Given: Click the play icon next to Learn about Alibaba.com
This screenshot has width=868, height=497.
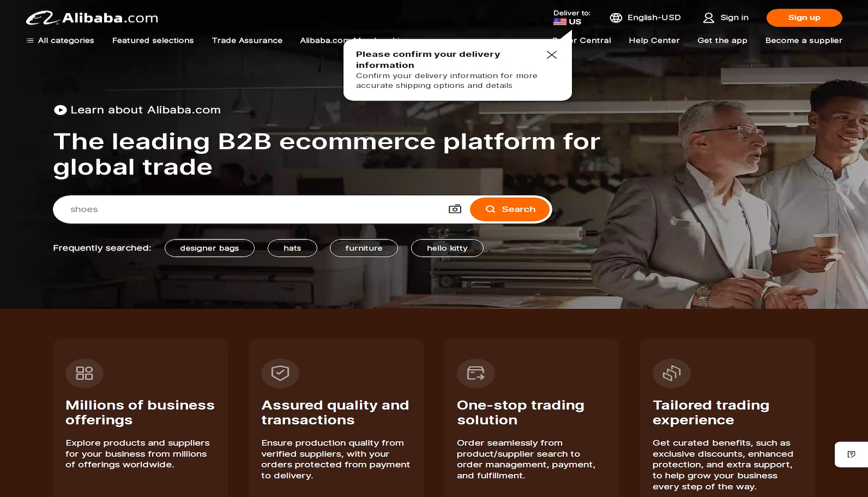Looking at the screenshot, I should click(60, 110).
